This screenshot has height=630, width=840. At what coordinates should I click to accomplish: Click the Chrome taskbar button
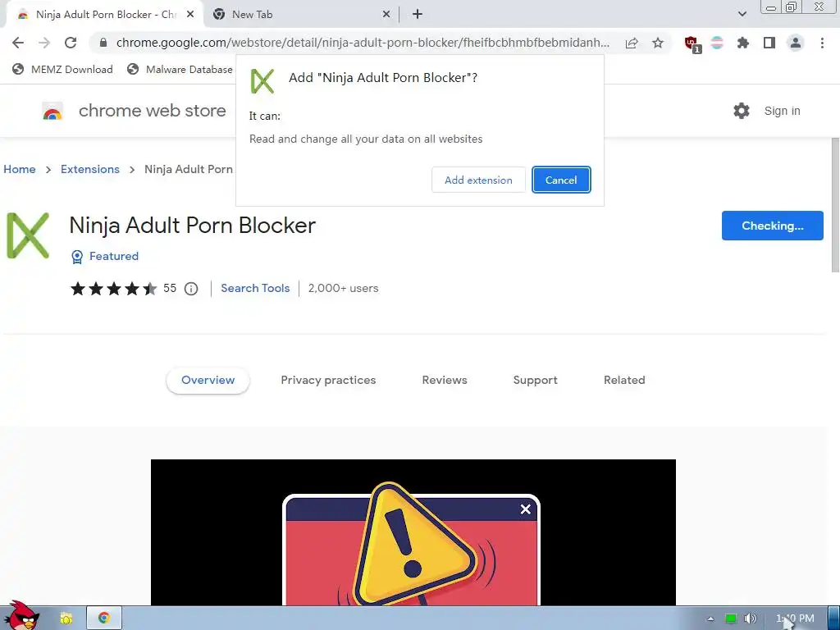(x=104, y=619)
